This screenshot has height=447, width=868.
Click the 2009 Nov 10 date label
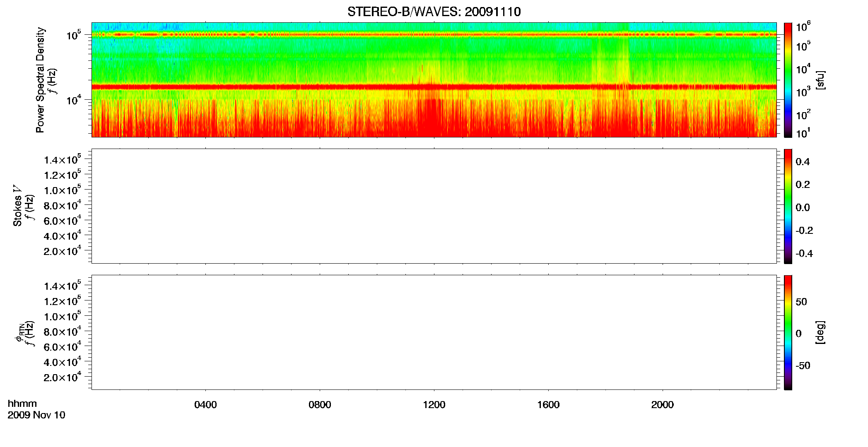pos(36,415)
